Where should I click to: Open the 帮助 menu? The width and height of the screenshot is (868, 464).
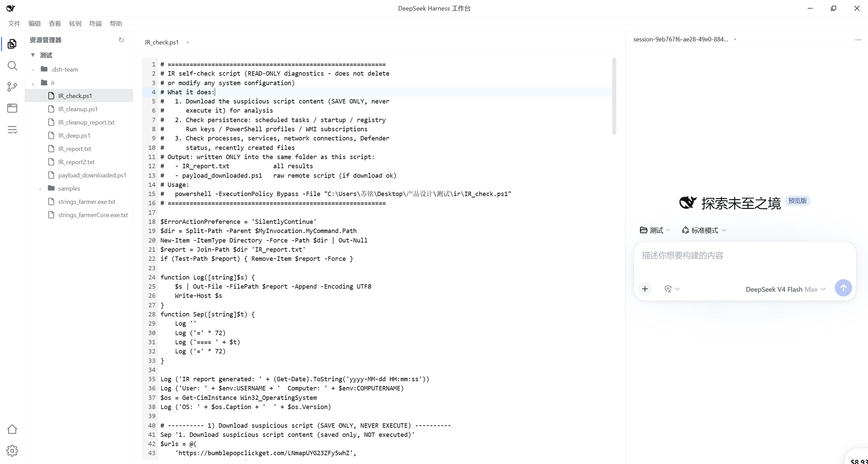[116, 23]
